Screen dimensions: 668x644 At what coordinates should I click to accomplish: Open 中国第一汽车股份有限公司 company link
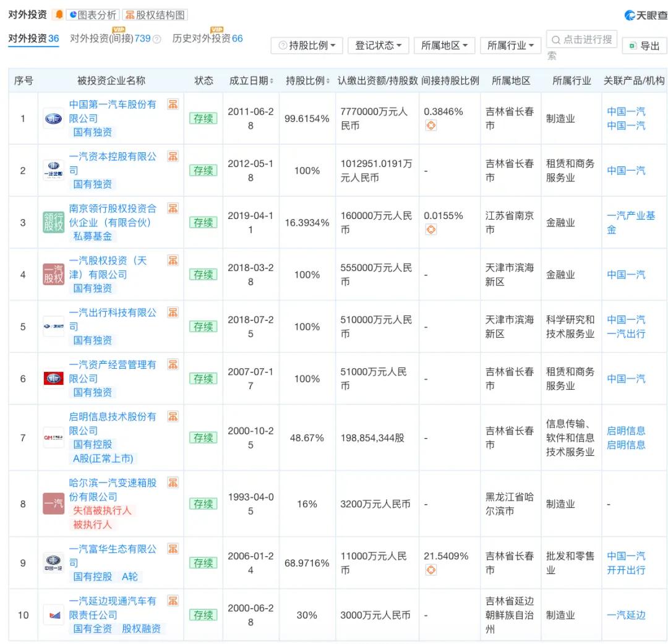[x=113, y=111]
